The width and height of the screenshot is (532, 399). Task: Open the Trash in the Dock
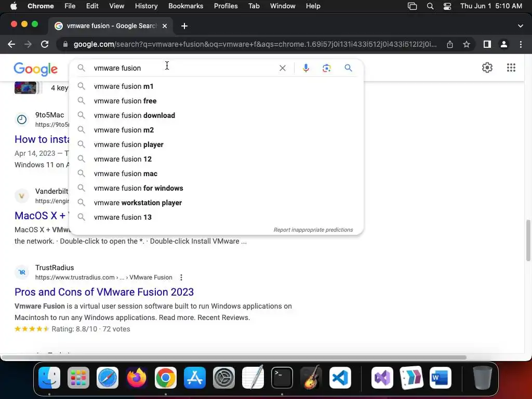point(483,378)
